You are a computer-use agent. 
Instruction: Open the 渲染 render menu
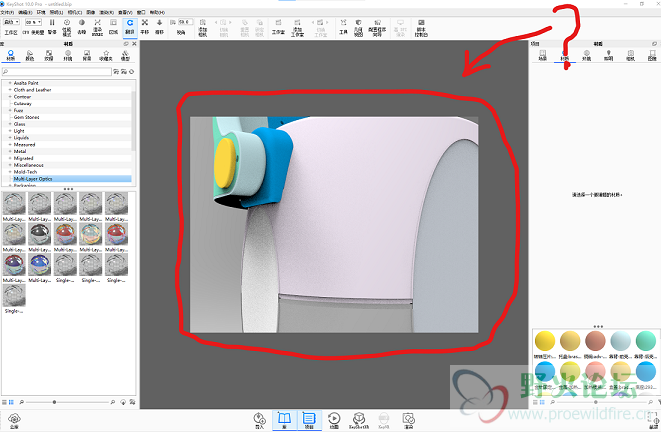click(x=107, y=13)
